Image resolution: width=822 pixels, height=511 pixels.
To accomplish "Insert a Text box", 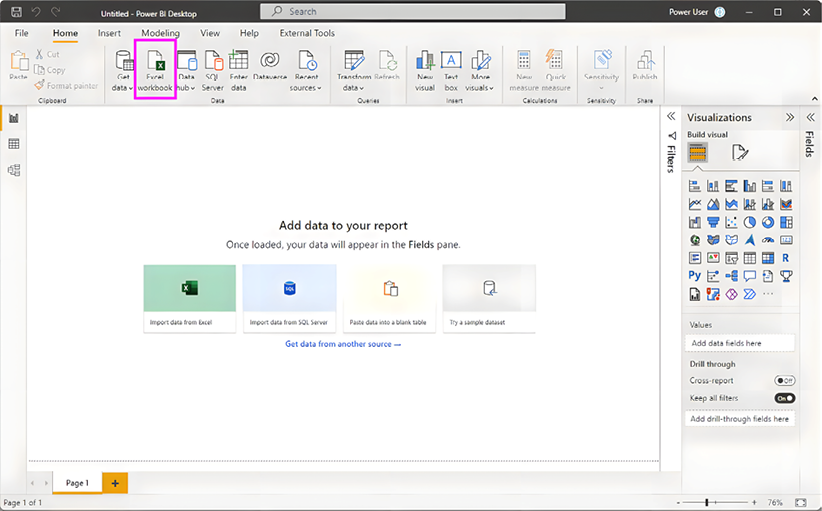I will click(x=451, y=68).
